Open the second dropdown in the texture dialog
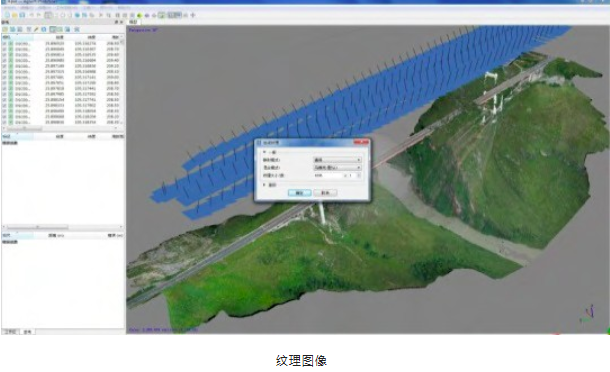The image size is (610, 372). [337, 167]
